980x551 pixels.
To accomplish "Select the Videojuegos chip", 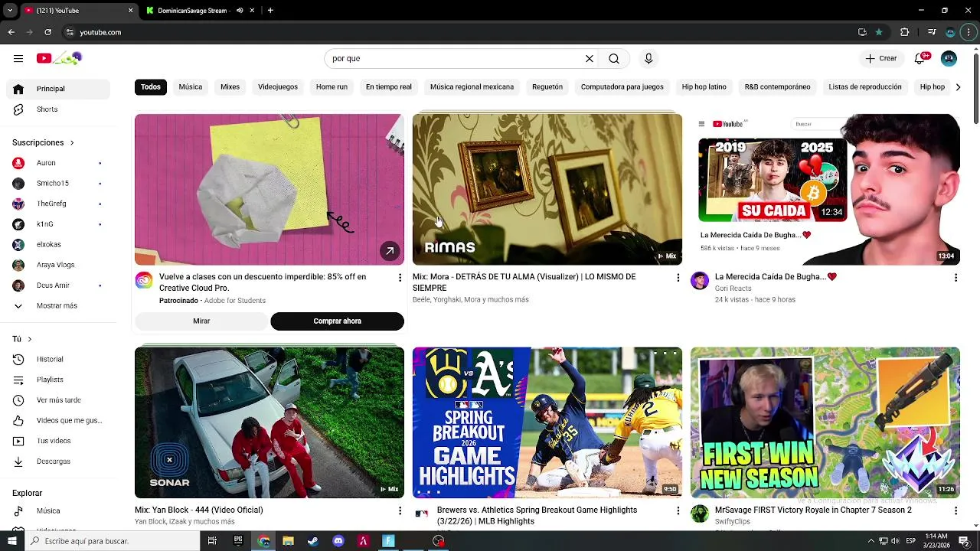I will tap(278, 86).
